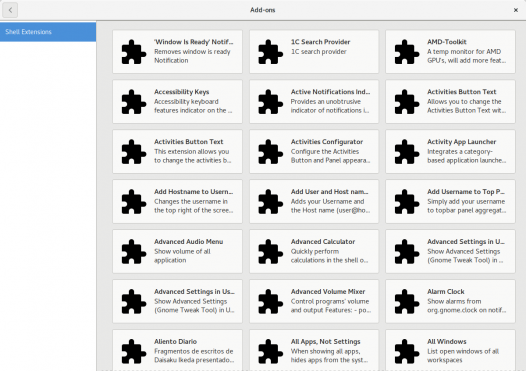This screenshot has height=371, width=526.
Task: Select 'Control programs' volume' description text
Action: (x=331, y=306)
